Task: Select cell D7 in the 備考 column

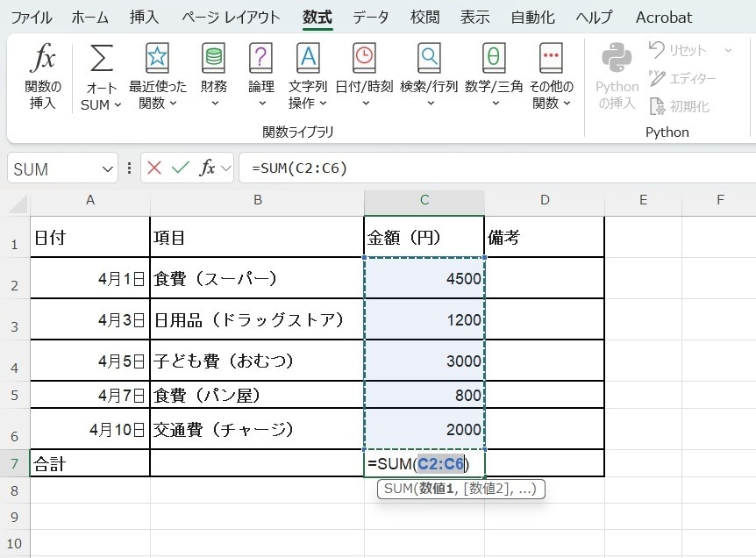Action: [x=544, y=464]
